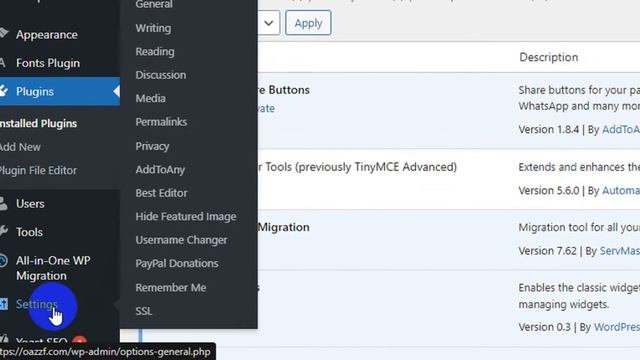Open the Appearance menu in sidebar
This screenshot has width=640, height=360.
47,35
